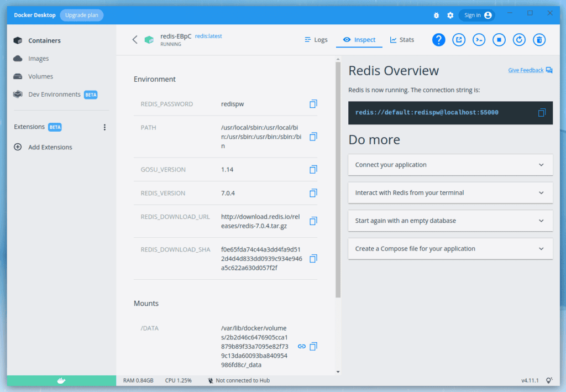Click the CPU 1.25% status entry
This screenshot has height=392, width=566.
(x=179, y=380)
